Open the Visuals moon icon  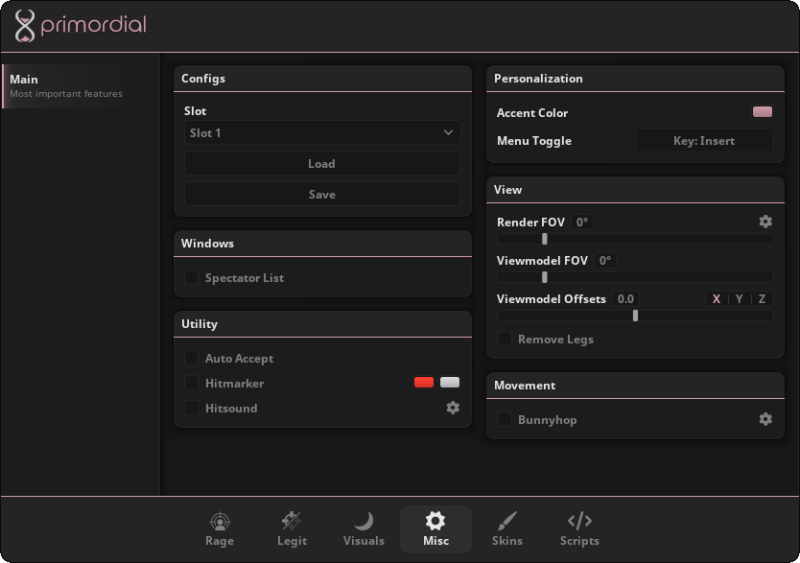[364, 522]
